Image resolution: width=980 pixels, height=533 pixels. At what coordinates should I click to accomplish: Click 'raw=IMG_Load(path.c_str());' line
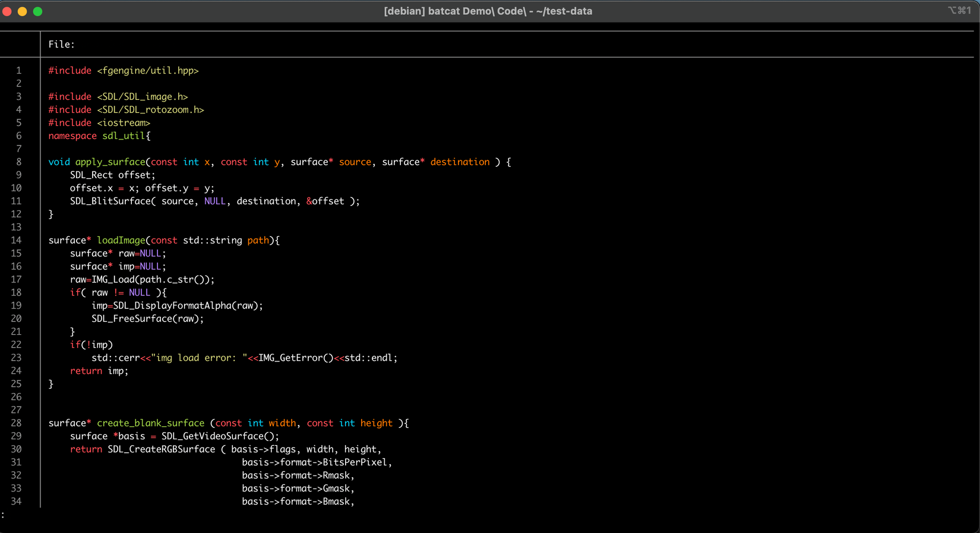tap(143, 280)
